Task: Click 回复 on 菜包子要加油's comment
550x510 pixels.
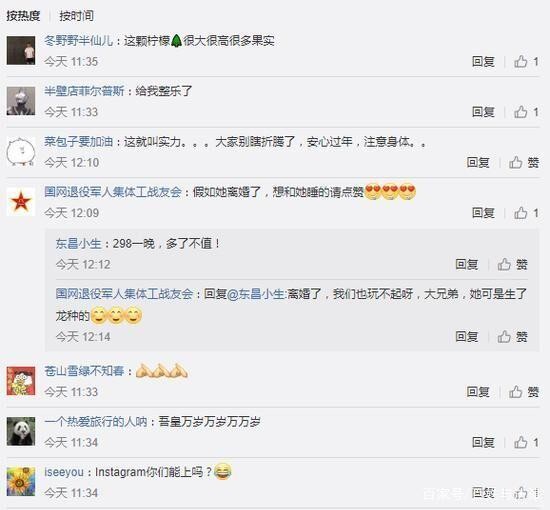Action: [x=478, y=162]
